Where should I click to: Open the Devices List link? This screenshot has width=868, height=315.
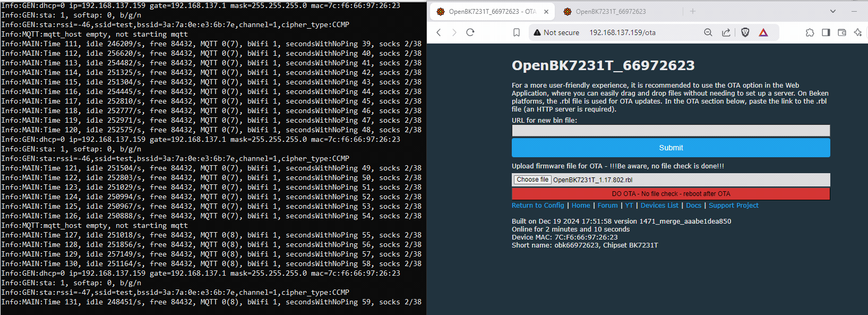[659, 205]
